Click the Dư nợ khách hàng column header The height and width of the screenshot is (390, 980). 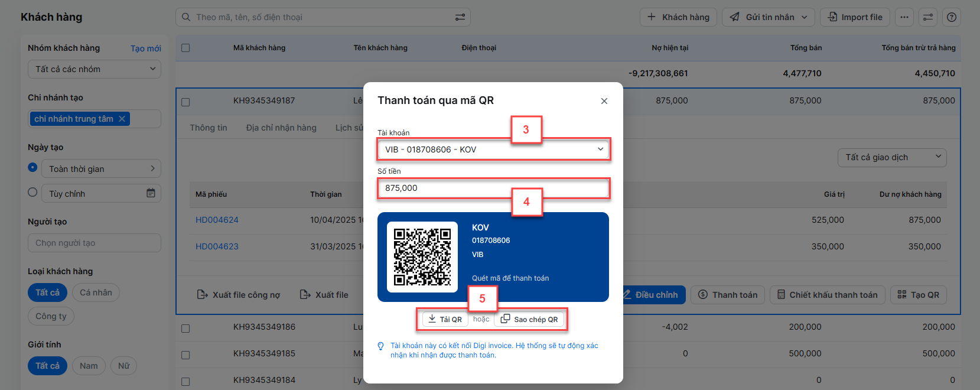tap(910, 194)
